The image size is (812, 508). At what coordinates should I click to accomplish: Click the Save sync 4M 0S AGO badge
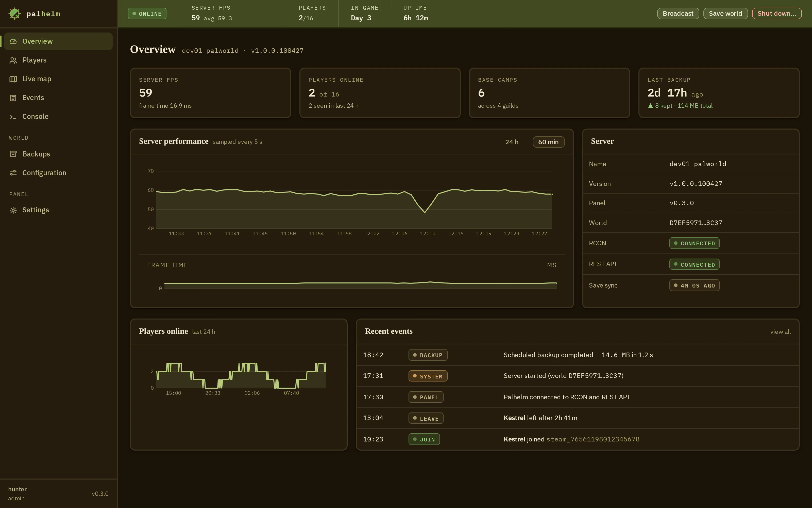[694, 285]
